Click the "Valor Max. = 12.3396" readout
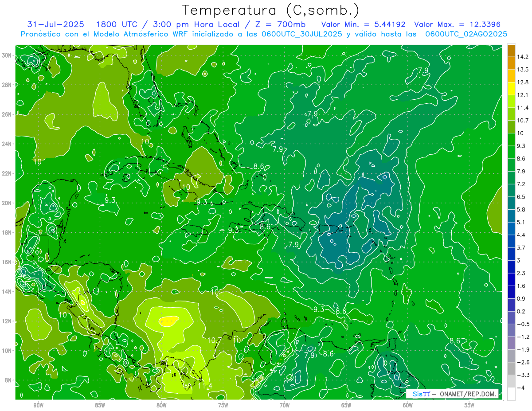Screen dimensions: 532x411 pos(457,24)
